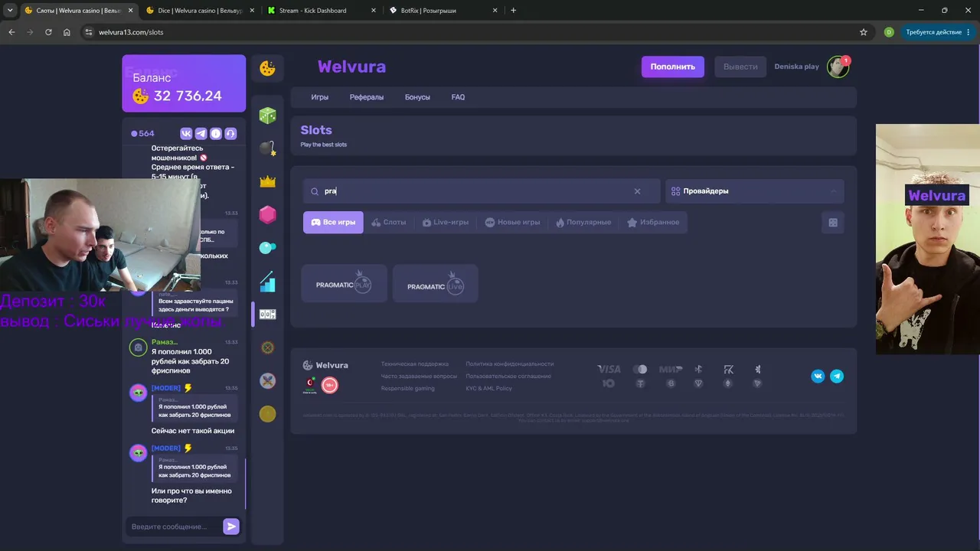Select the pink hexagon game icon
Viewport: 980px width, 551px height.
coord(267,215)
